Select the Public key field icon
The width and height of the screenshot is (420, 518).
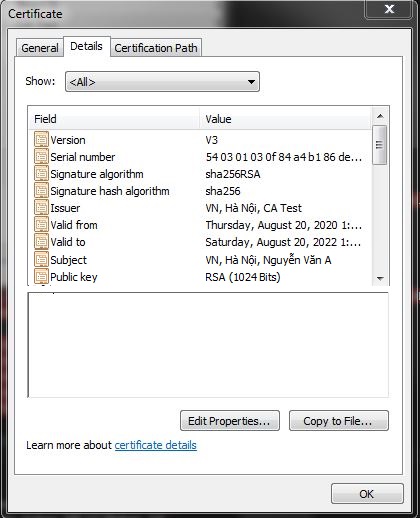point(41,276)
